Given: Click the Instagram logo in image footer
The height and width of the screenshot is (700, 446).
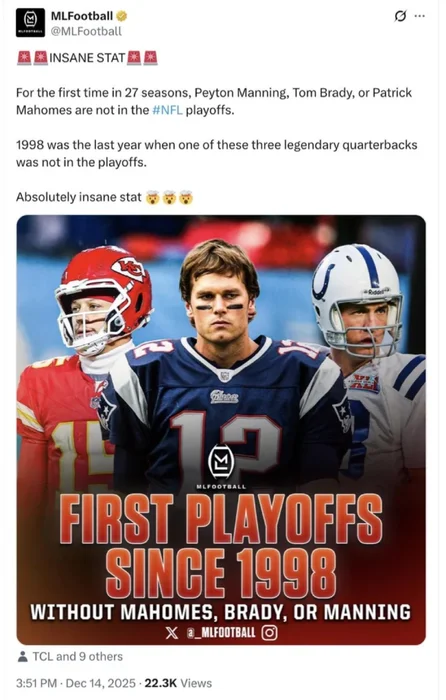Looking at the screenshot, I should [269, 633].
